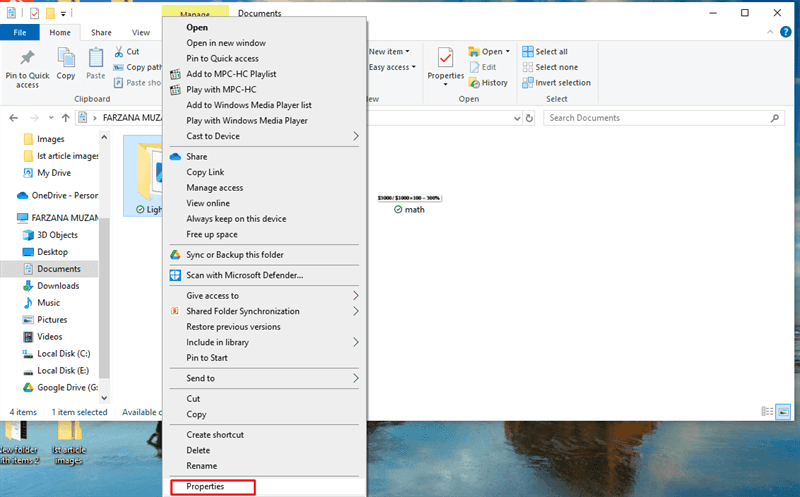The width and height of the screenshot is (800, 497).
Task: Click the Properties checkmark ribbon icon
Action: [445, 65]
